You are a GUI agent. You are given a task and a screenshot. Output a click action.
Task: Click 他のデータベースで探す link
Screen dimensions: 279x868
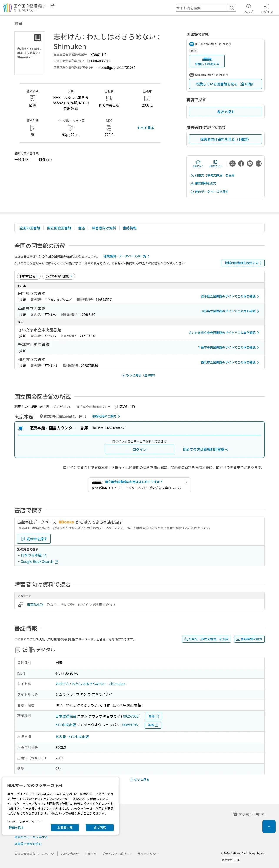pos(209,192)
